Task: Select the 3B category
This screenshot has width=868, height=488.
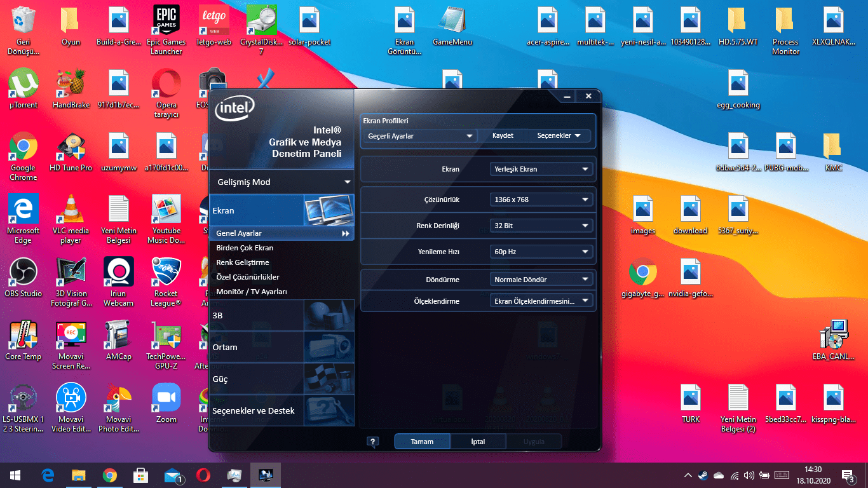Action: pyautogui.click(x=281, y=315)
